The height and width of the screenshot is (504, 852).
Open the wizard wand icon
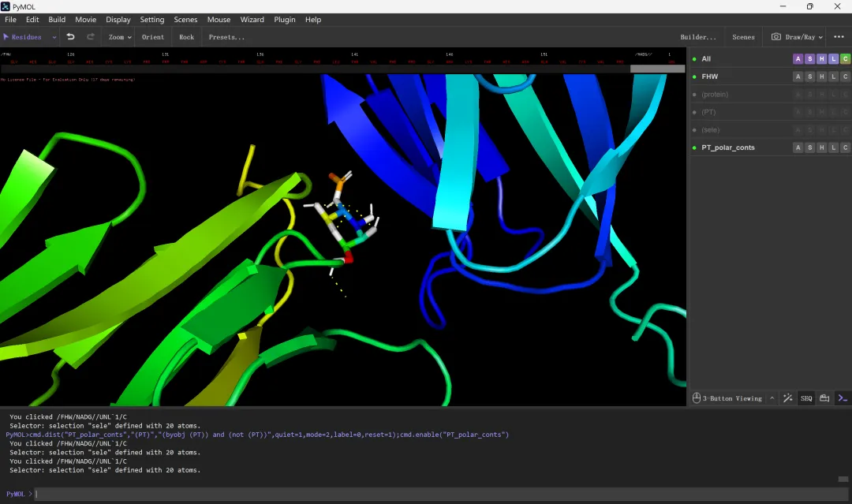[787, 398]
